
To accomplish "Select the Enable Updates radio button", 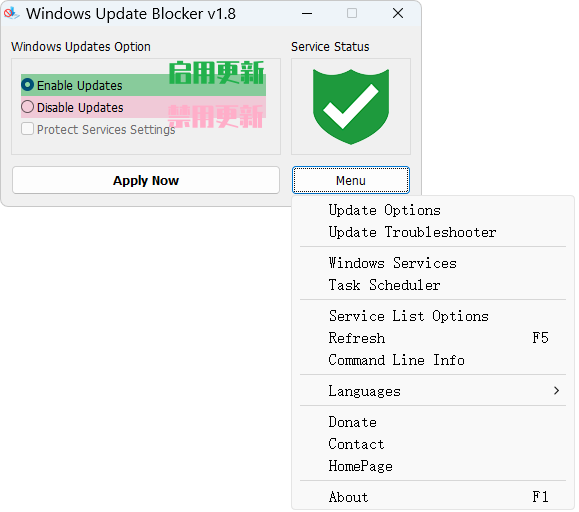I will point(28,85).
